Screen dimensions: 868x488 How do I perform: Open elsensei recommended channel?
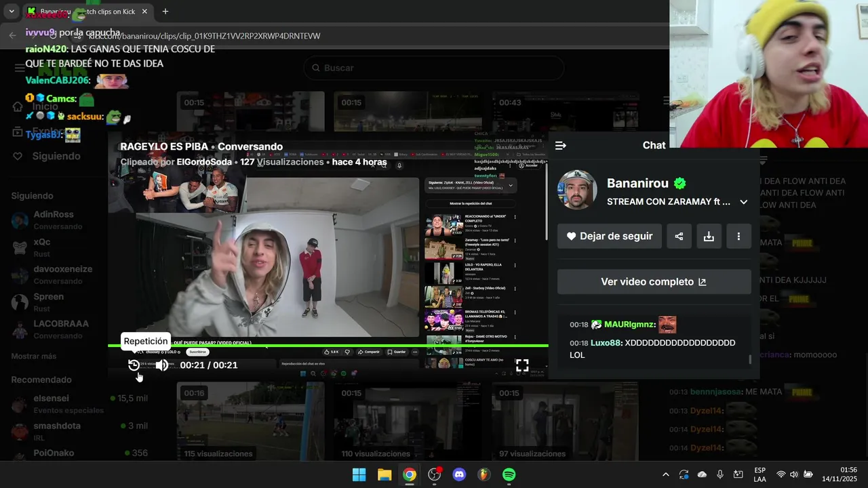(79, 404)
